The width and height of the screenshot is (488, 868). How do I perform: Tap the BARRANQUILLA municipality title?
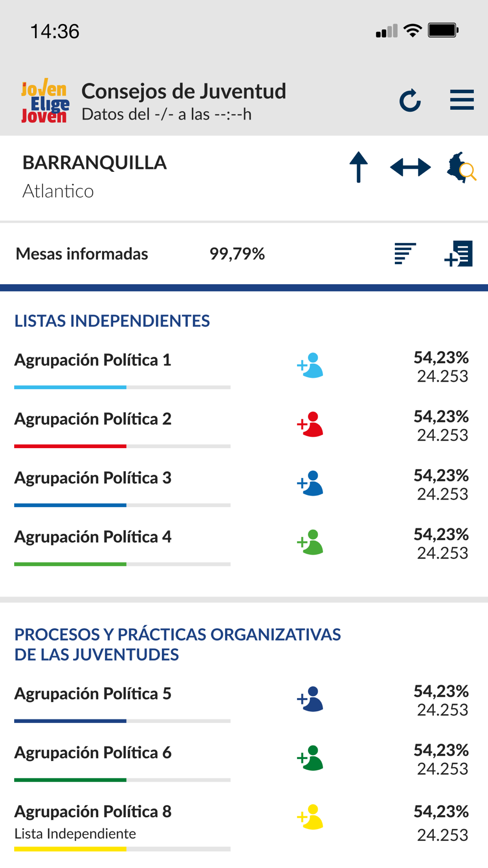pos(95,163)
